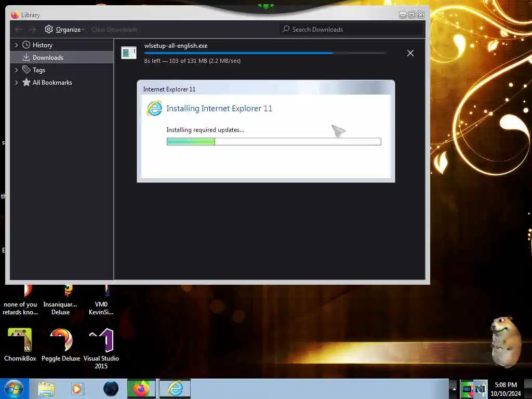Select the VM0 KevinSi desktop icon
Screen dimensions: 532x399
101,300
